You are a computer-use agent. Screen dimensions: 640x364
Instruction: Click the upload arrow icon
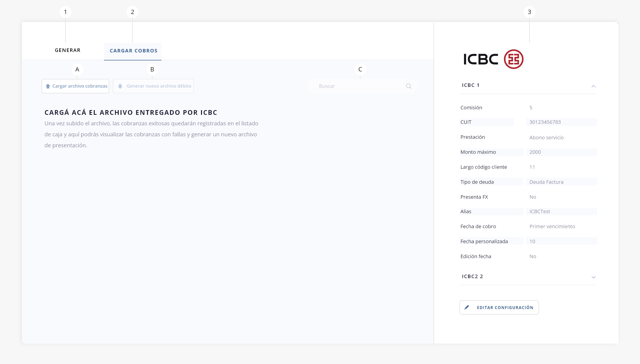[x=48, y=86]
